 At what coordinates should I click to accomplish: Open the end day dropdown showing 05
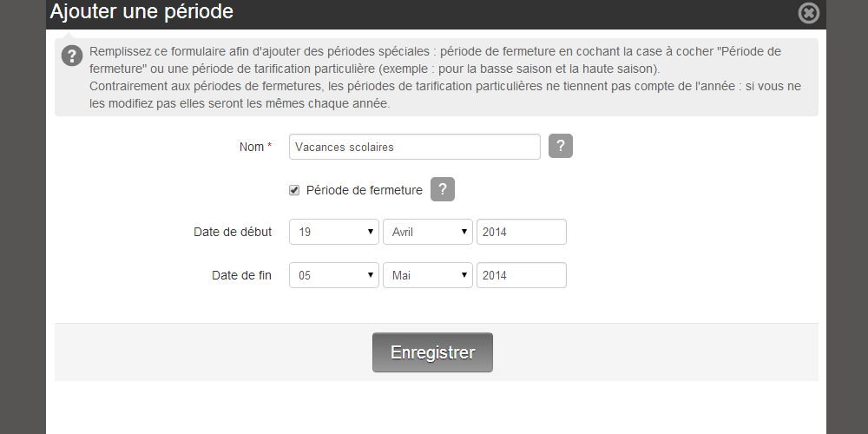coord(334,275)
